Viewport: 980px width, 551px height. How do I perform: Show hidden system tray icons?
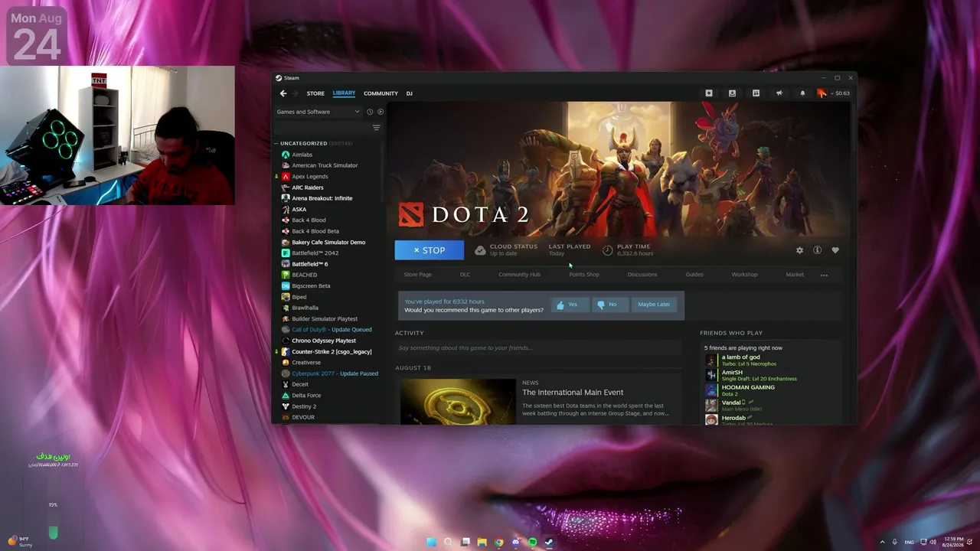coord(882,542)
